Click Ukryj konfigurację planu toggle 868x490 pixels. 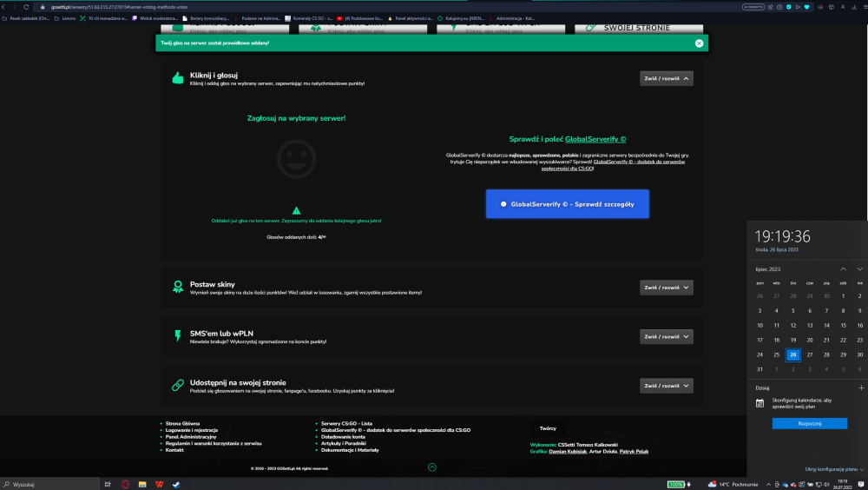point(834,469)
